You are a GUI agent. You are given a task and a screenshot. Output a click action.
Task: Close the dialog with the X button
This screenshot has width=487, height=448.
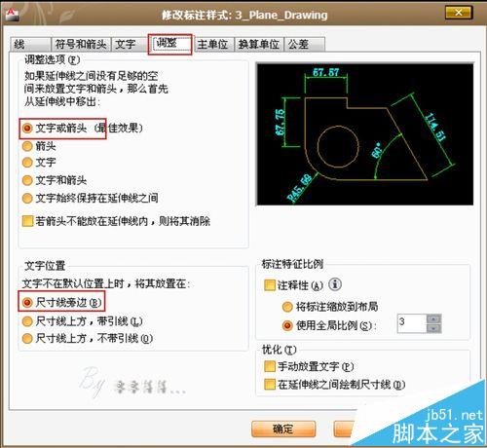pyautogui.click(x=459, y=13)
